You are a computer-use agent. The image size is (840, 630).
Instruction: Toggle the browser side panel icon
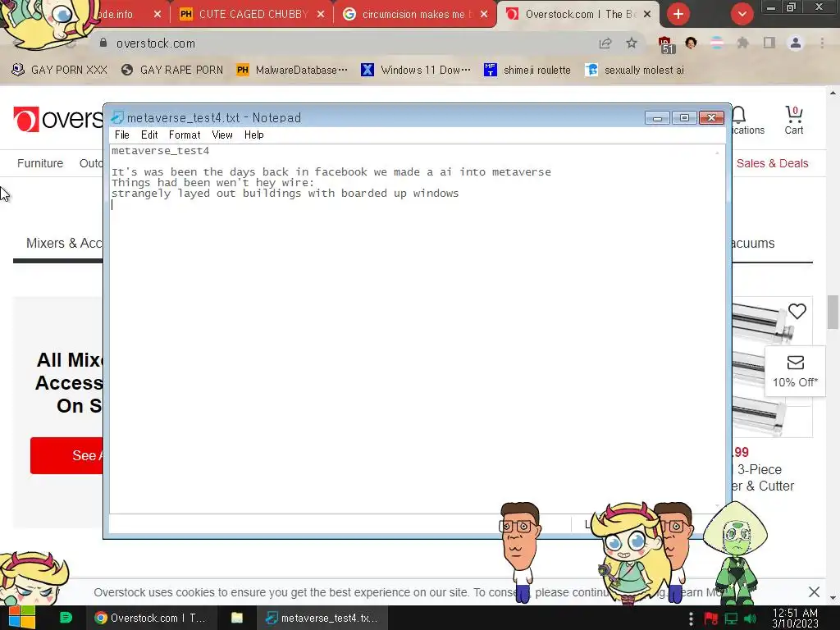(x=769, y=43)
